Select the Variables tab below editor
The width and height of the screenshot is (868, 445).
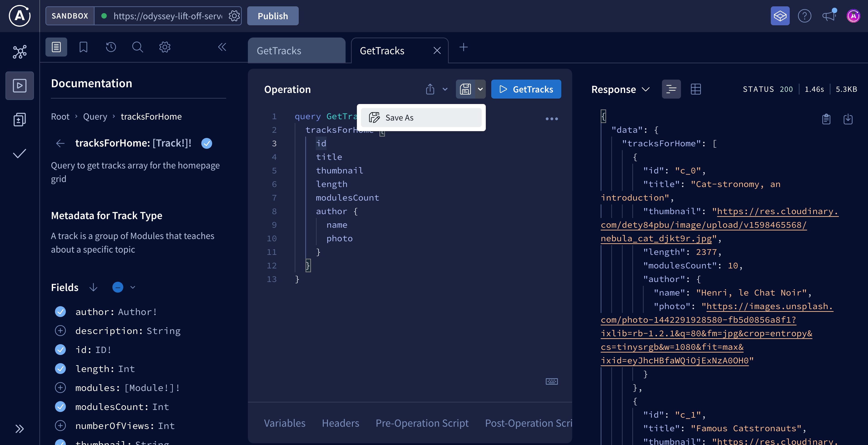284,423
